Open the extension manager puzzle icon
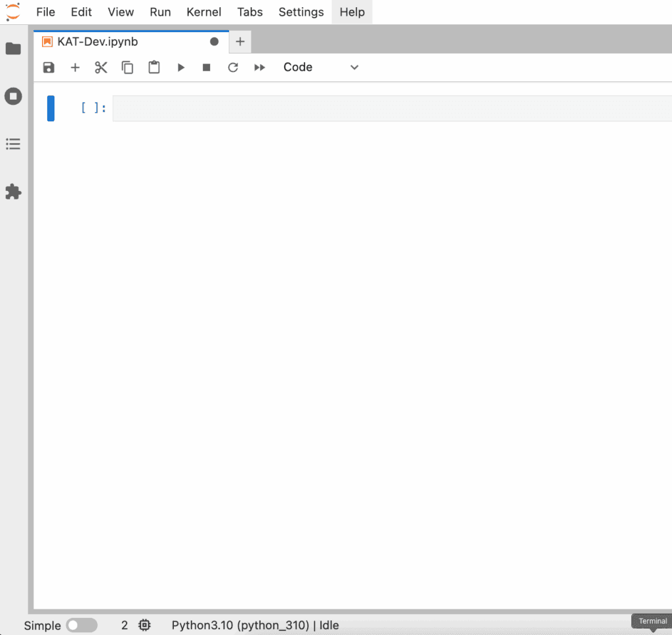 coord(13,192)
